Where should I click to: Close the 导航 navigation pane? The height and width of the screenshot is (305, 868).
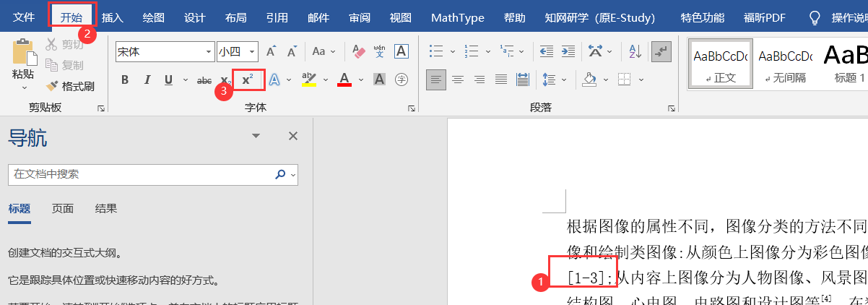click(x=293, y=136)
